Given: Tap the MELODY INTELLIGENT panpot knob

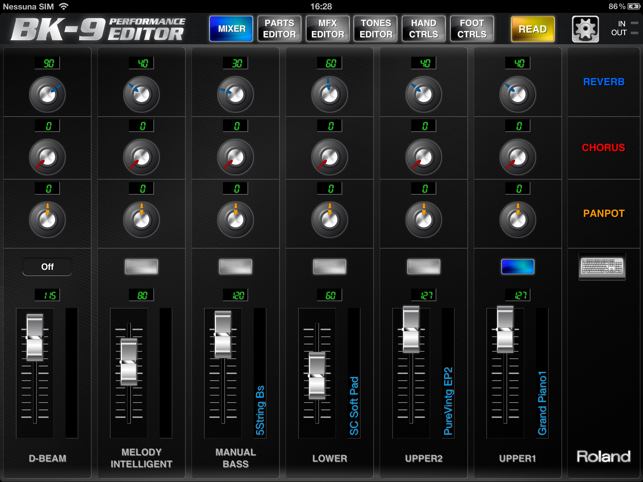Looking at the screenshot, I should [141, 219].
